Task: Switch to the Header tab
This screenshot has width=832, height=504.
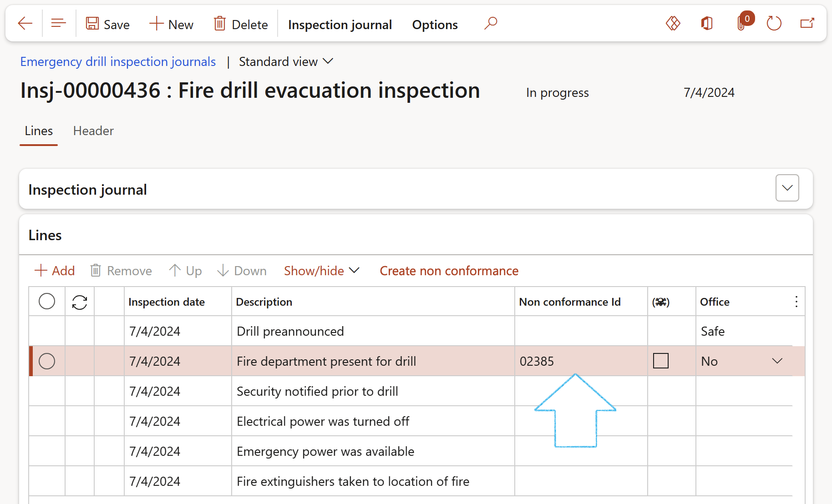Action: pyautogui.click(x=93, y=131)
